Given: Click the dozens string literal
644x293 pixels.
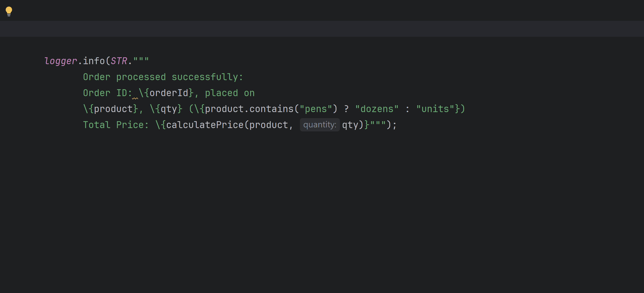Looking at the screenshot, I should (x=377, y=108).
